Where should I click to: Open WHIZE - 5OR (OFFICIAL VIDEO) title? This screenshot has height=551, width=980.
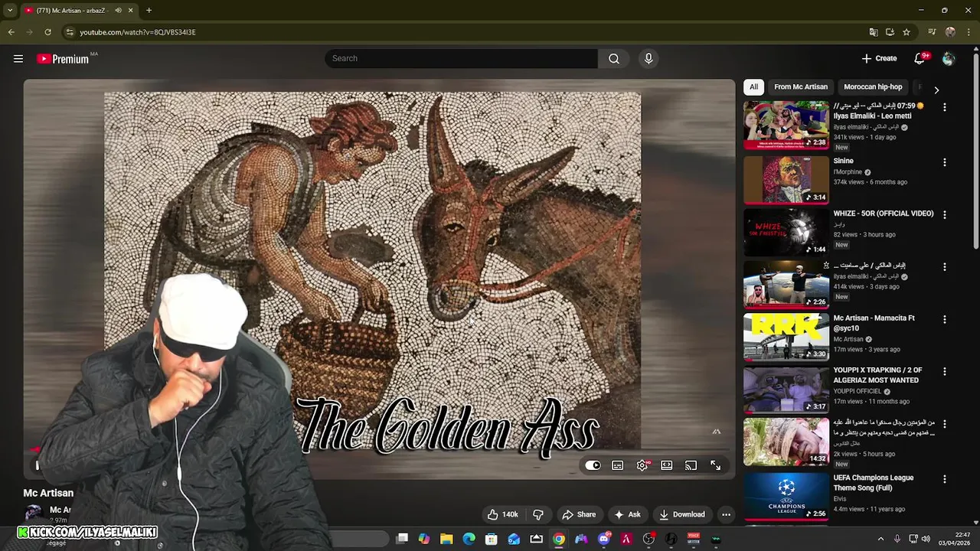click(x=884, y=214)
